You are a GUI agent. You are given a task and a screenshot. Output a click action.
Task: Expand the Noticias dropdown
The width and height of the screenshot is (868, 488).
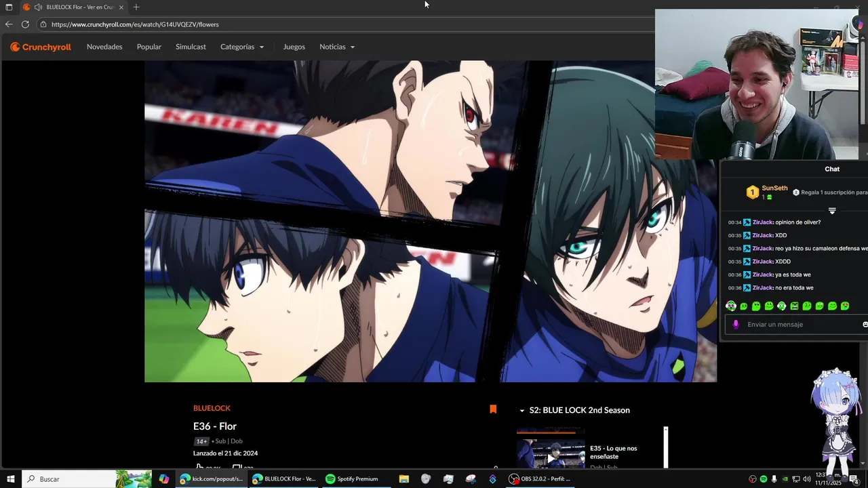(337, 47)
